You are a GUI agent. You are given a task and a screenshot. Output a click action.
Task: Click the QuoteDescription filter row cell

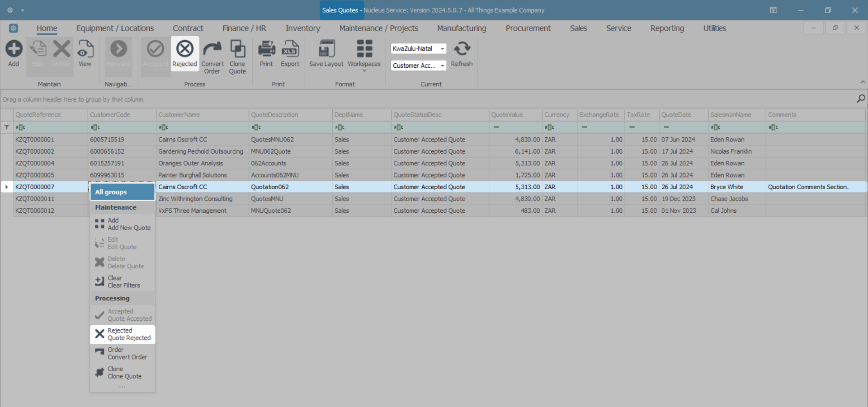[291, 127]
